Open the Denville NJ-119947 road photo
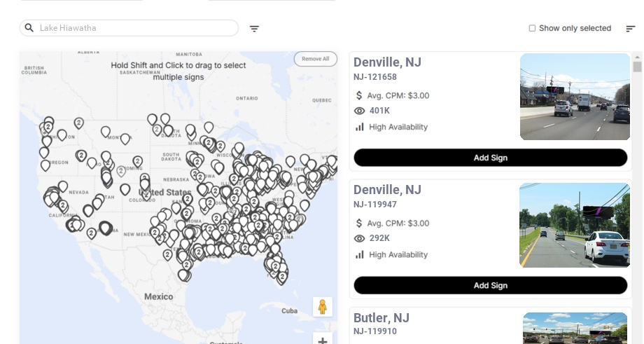The height and width of the screenshot is (344, 644). [575, 225]
